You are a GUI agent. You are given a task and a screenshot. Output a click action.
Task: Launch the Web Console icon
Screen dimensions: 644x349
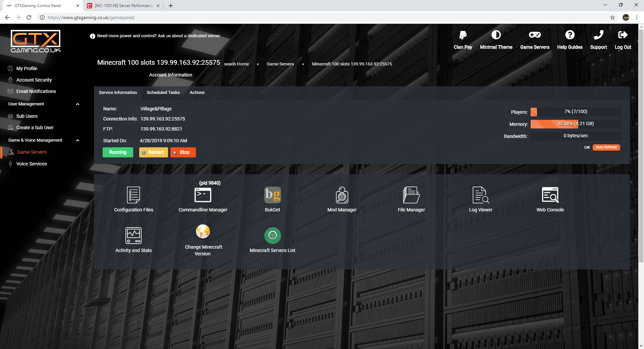[x=550, y=195]
